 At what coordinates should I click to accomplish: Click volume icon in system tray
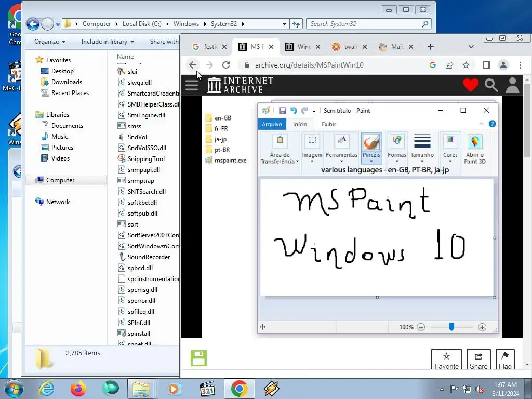[480, 389]
